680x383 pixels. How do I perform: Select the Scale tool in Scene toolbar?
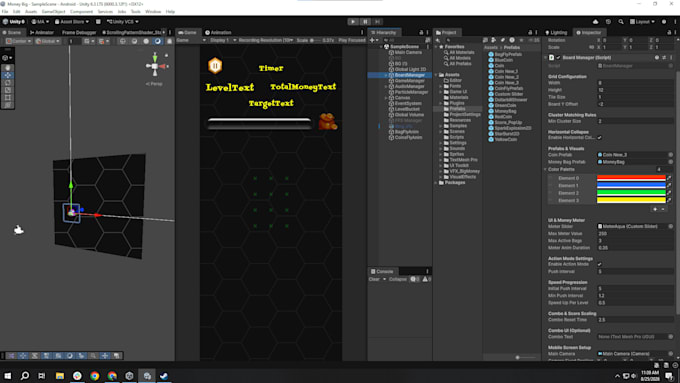(x=8, y=90)
